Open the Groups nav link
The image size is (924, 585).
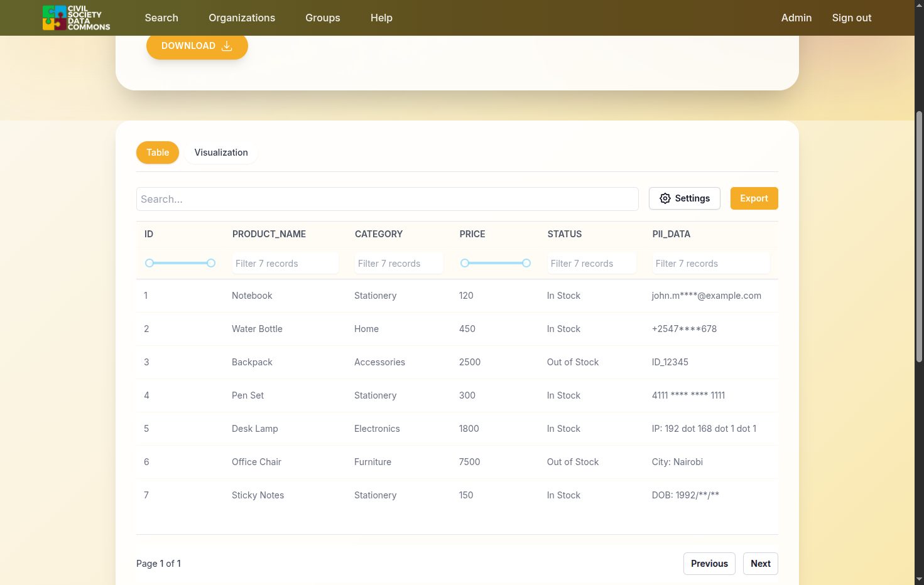(x=323, y=18)
